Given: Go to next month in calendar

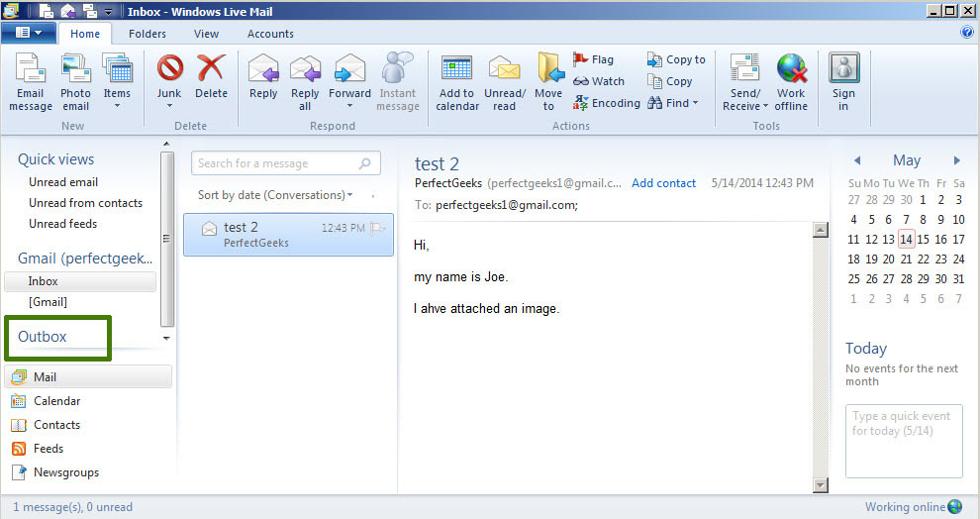Looking at the screenshot, I should (957, 160).
